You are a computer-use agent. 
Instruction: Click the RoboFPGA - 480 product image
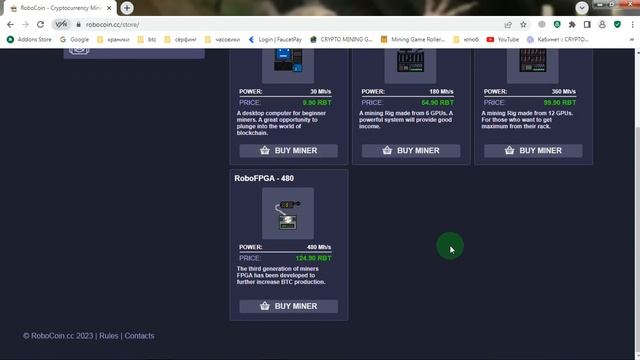point(288,213)
